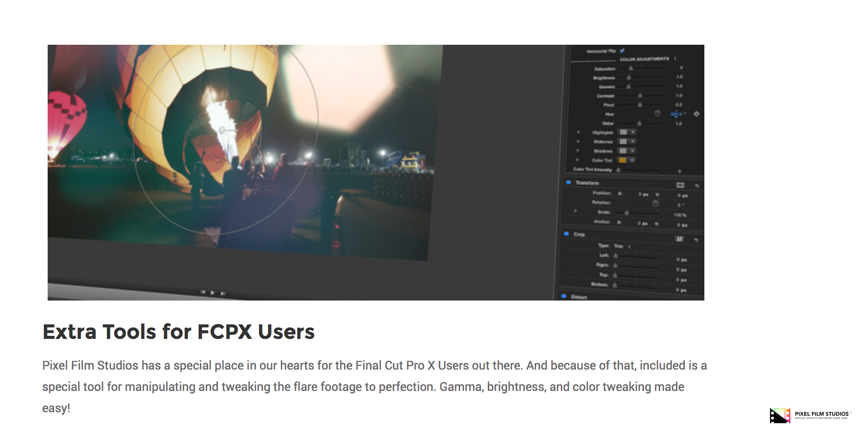This screenshot has width=868, height=445.
Task: Toggle the Transform section blue checkbox
Action: pyautogui.click(x=569, y=183)
